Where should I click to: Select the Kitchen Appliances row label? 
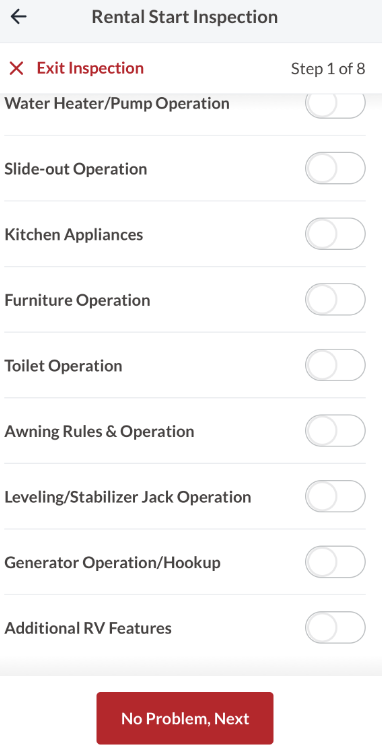[74, 235]
